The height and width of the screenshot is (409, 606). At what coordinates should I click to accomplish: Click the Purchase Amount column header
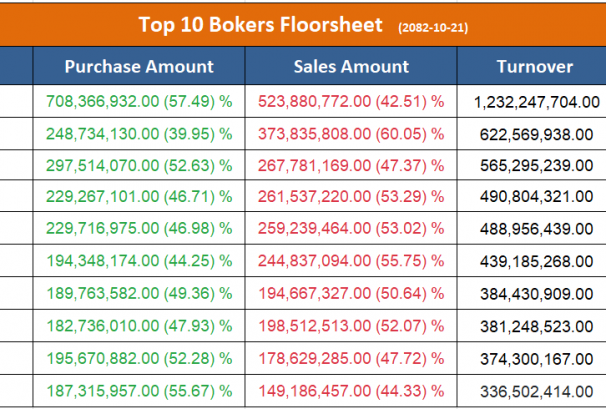click(x=139, y=67)
